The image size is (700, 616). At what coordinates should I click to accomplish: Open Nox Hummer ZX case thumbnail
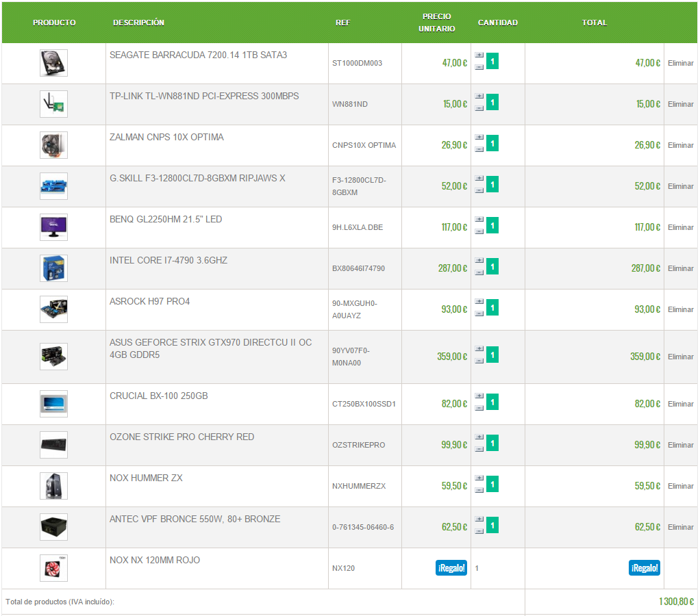(x=53, y=486)
